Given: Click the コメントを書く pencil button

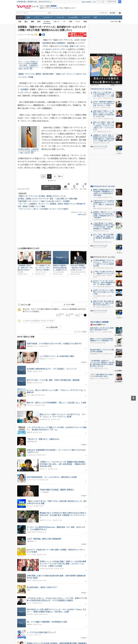Looking at the screenshot, I should pyautogui.click(x=69, y=305).
